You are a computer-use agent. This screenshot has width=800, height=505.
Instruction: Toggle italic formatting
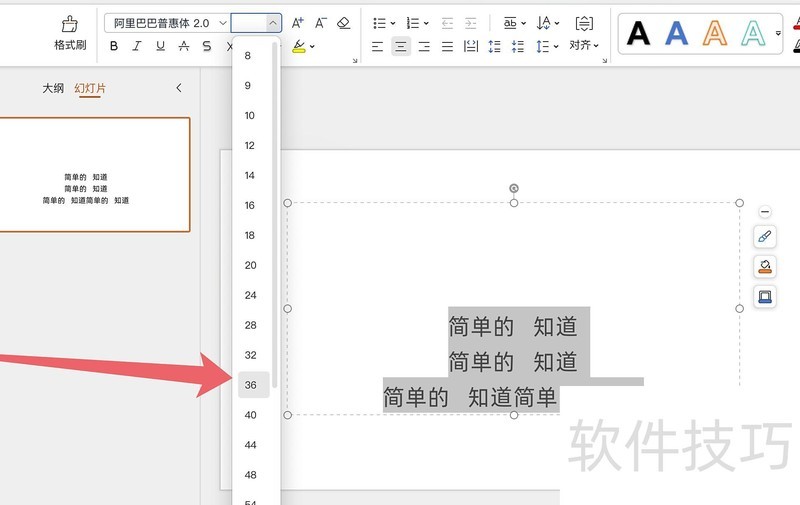pyautogui.click(x=137, y=46)
